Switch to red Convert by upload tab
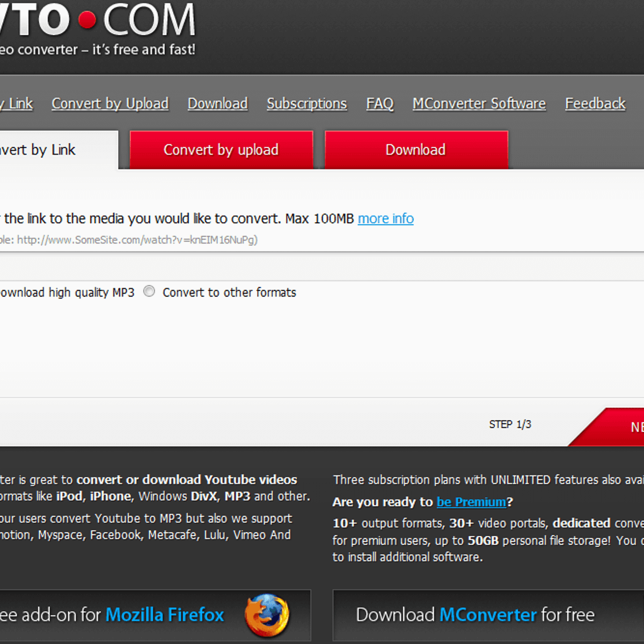This screenshot has width=644, height=644. click(x=221, y=150)
